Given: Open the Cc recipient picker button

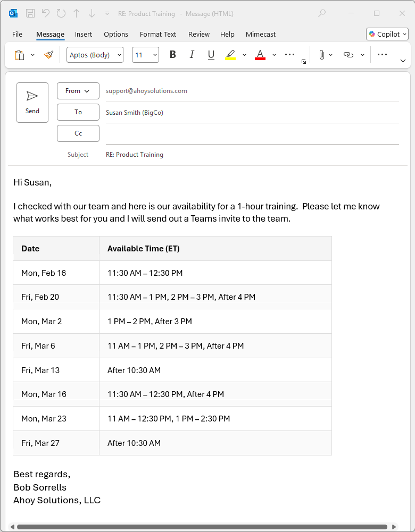Looking at the screenshot, I should pyautogui.click(x=78, y=133).
